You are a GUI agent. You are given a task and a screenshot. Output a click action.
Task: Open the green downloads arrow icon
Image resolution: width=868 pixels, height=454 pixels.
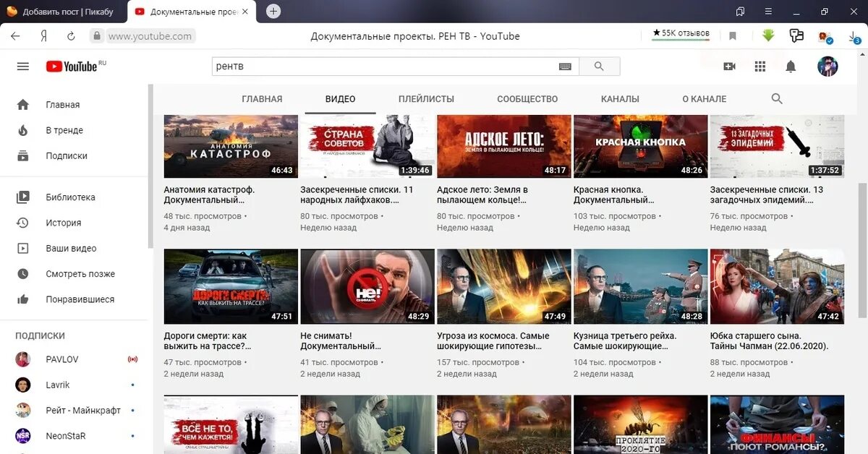768,35
